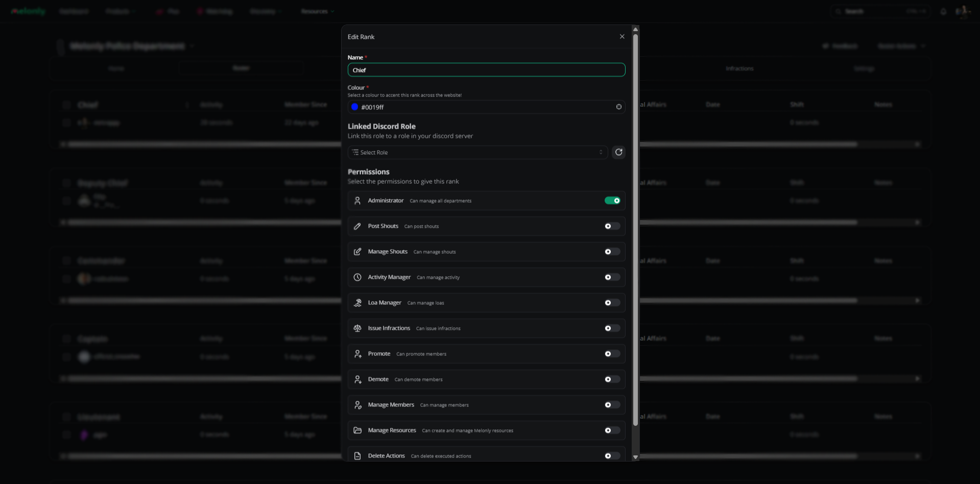
Task: Click 'Can delete executed actions' description
Action: [x=441, y=456]
